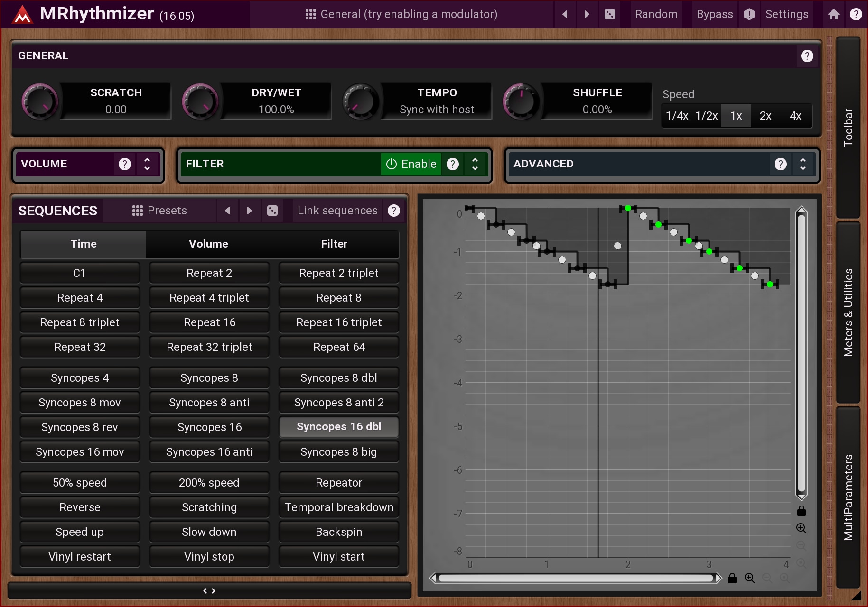Expand the Advanced panel
Image resolution: width=868 pixels, height=607 pixels.
(x=803, y=164)
